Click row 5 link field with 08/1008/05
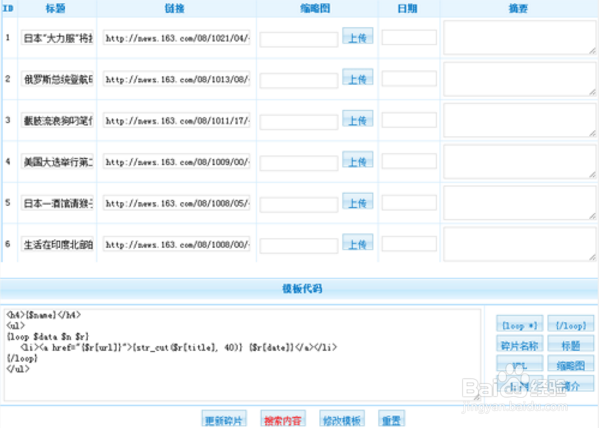Viewport: 603px width, 428px height. click(177, 203)
